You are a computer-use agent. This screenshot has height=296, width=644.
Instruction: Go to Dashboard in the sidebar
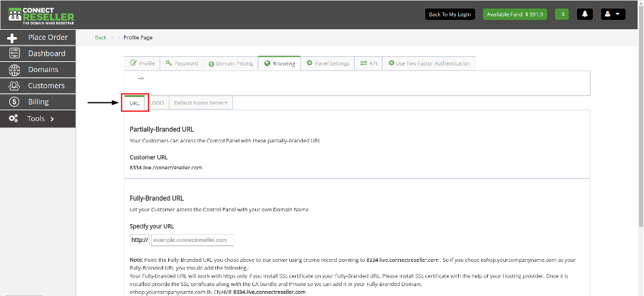(x=38, y=53)
